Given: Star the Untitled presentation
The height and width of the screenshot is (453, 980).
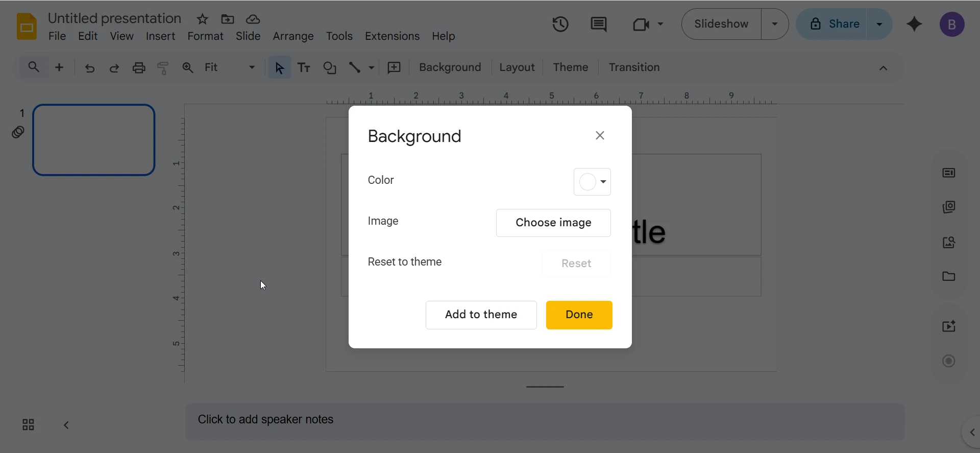Looking at the screenshot, I should [202, 19].
